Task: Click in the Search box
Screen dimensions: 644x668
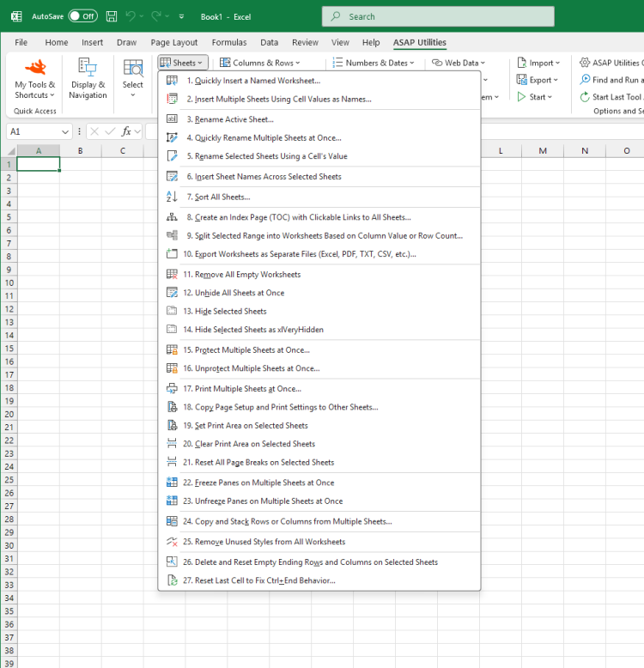Action: tap(438, 16)
